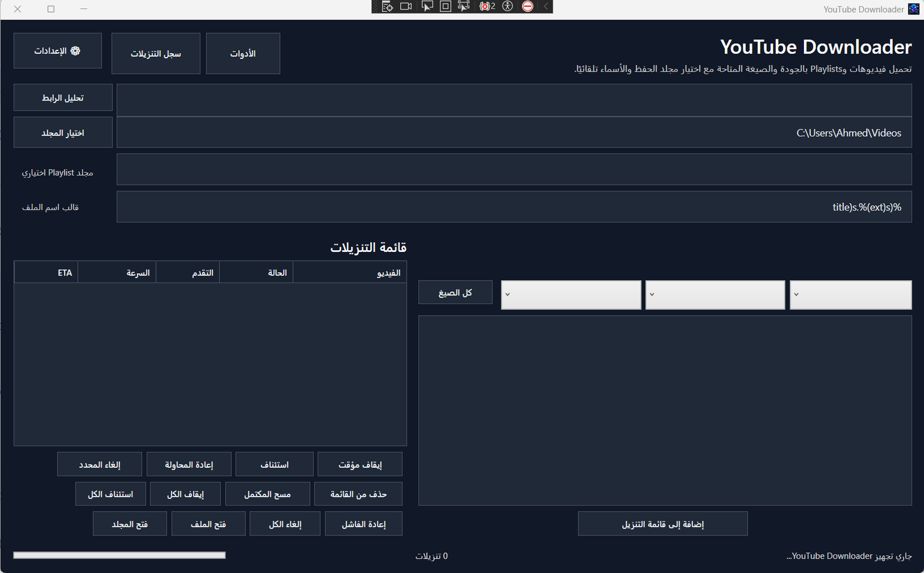The width and height of the screenshot is (924, 573).
Task: Sort by the الفيديو column header
Action: 350,273
